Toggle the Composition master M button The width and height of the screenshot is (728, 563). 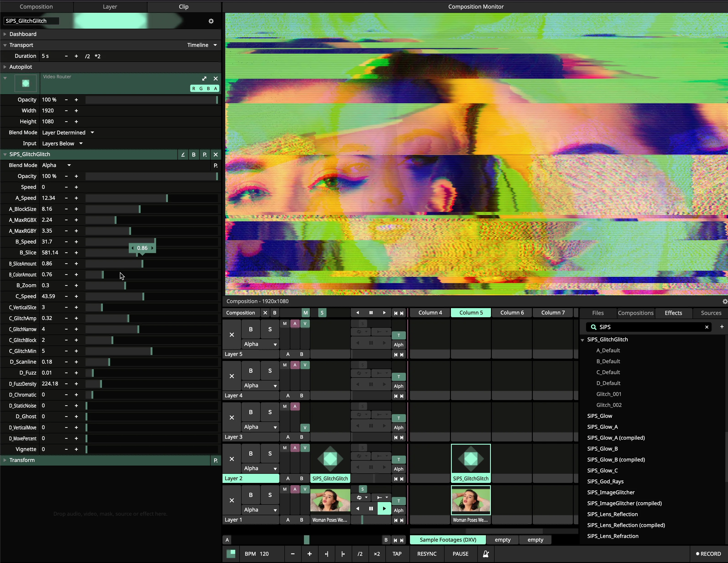tap(306, 313)
